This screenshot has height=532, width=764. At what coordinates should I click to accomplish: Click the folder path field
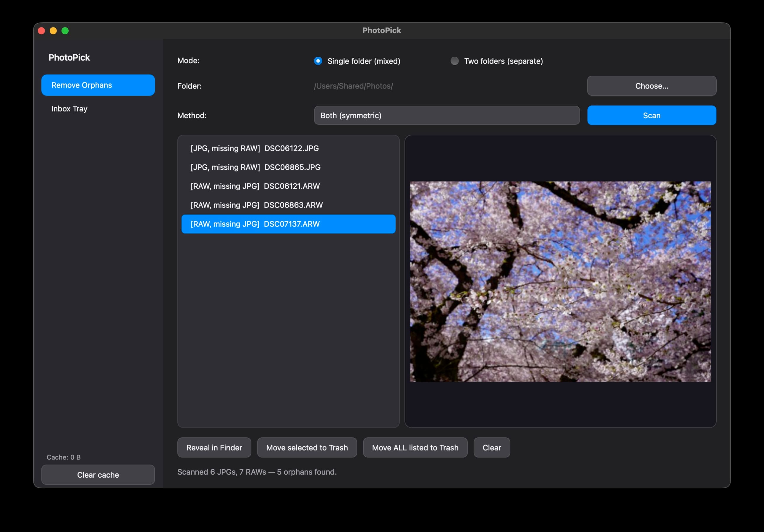[x=353, y=86]
